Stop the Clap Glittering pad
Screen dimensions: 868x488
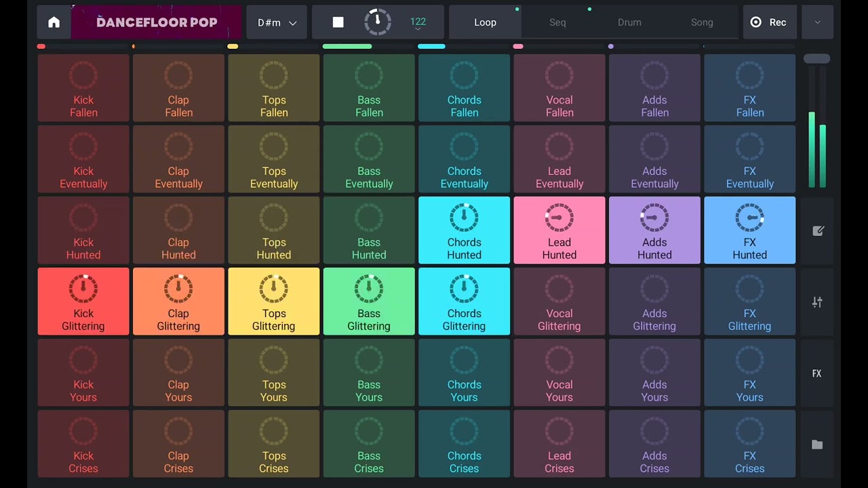[x=178, y=302]
